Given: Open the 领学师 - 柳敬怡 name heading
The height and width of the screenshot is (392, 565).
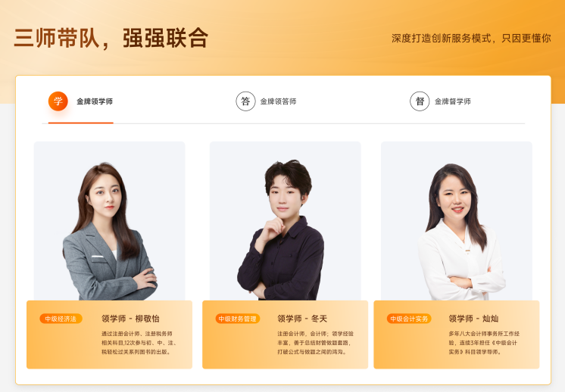Looking at the screenshot, I should pyautogui.click(x=130, y=319).
